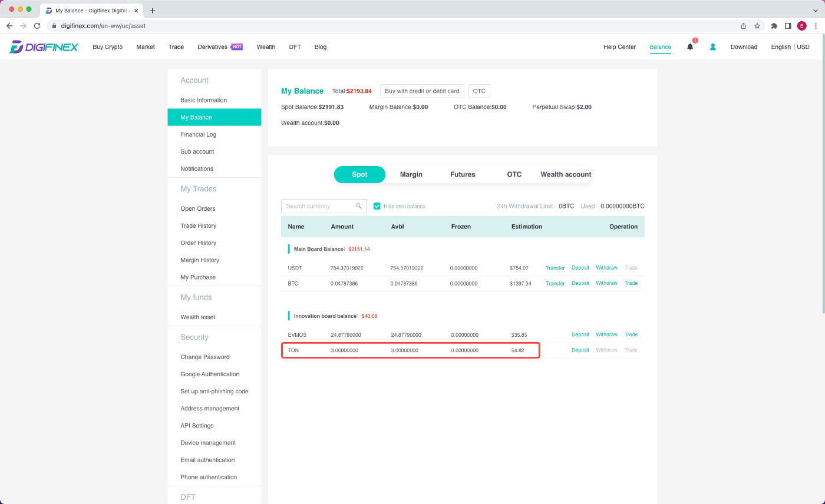Image resolution: width=825 pixels, height=504 pixels.
Task: Bookmark page with star icon
Action: point(757,26)
